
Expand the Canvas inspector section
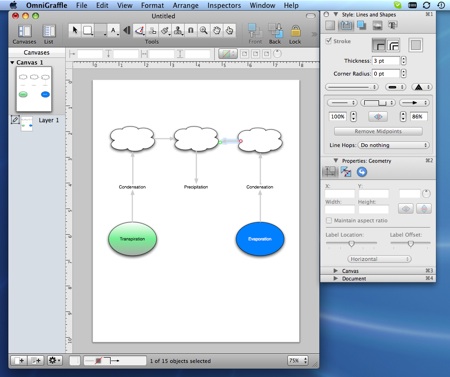coord(336,271)
